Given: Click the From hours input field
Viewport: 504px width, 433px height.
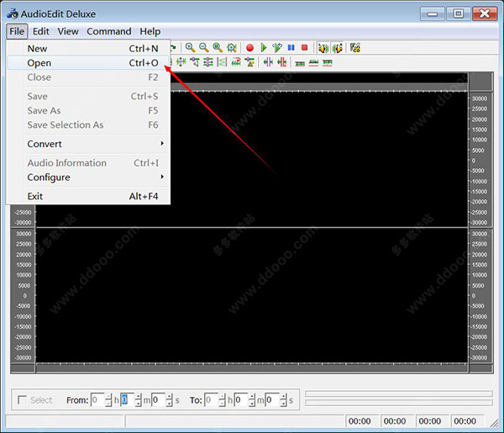Looking at the screenshot, I should tap(97, 400).
